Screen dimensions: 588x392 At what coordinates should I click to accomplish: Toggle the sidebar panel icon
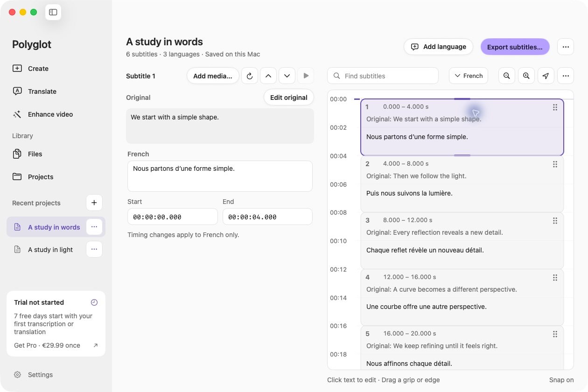[53, 12]
